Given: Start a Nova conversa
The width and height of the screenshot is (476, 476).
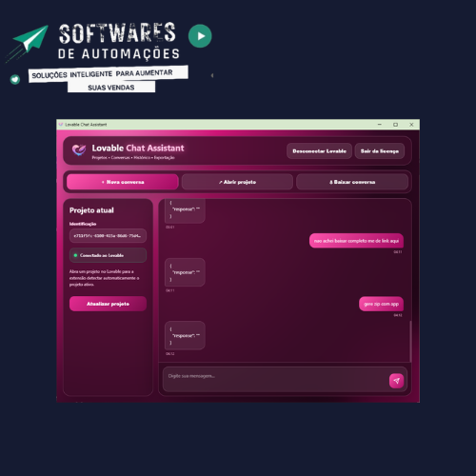Looking at the screenshot, I should pos(123,182).
